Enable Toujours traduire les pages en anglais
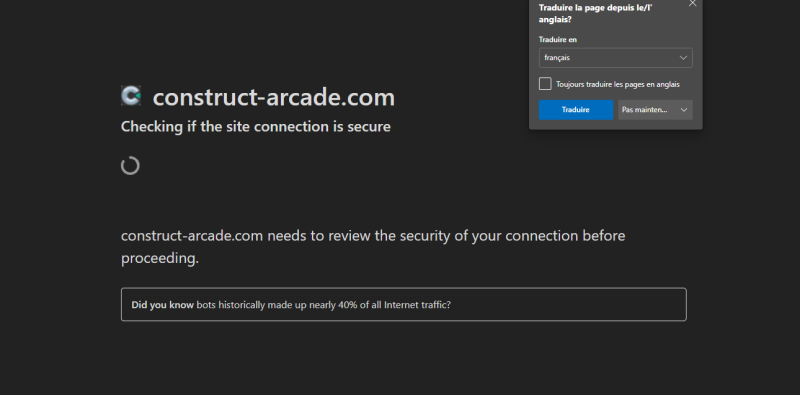The width and height of the screenshot is (800, 395). [545, 84]
